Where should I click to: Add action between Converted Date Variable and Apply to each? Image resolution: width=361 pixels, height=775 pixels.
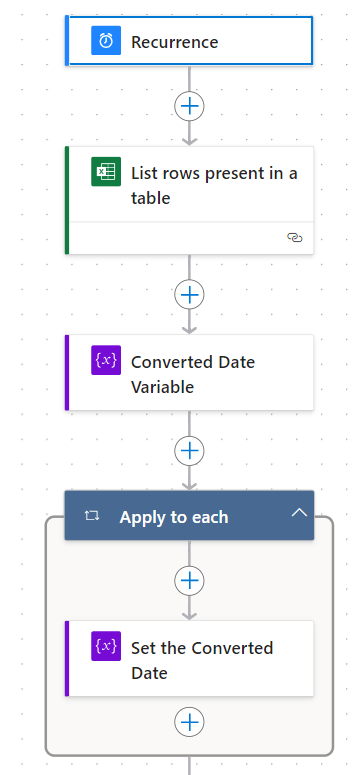tap(189, 451)
